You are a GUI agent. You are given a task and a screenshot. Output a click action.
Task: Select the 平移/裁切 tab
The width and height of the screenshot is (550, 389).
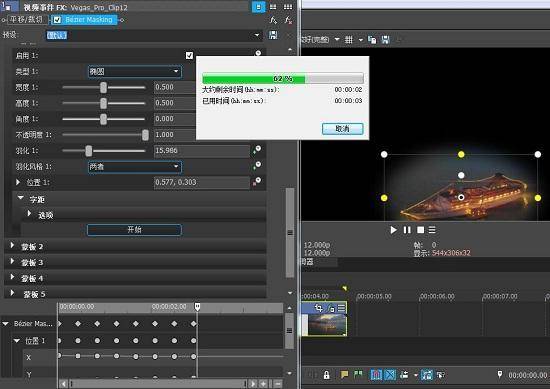[27, 20]
